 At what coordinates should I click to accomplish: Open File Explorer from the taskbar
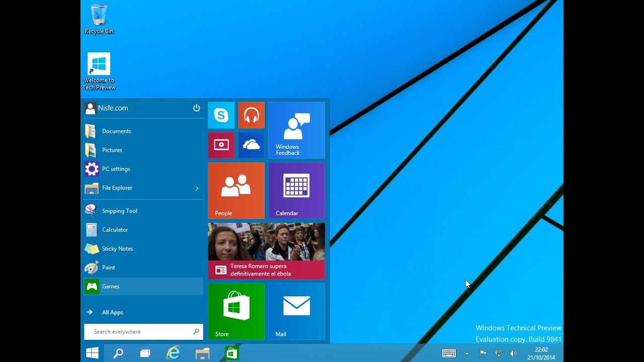pyautogui.click(x=203, y=353)
